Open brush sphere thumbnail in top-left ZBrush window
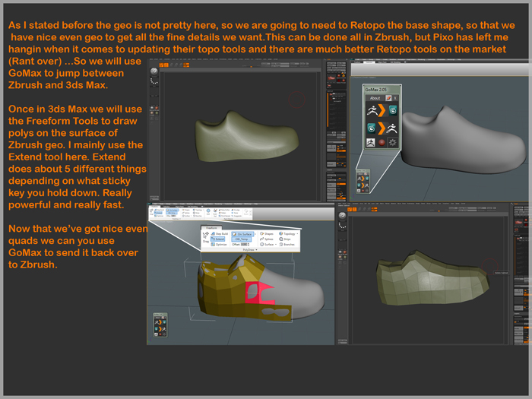This screenshot has height=399, width=532. click(x=154, y=71)
